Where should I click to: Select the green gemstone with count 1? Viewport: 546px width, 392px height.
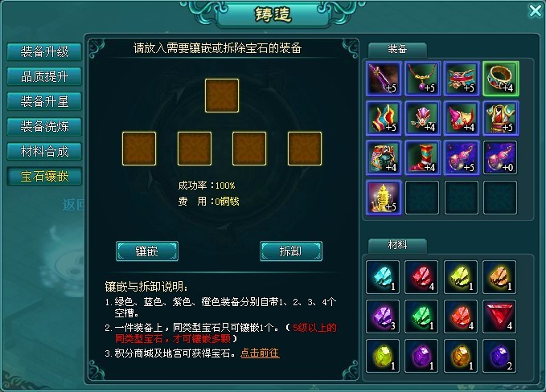point(421,316)
